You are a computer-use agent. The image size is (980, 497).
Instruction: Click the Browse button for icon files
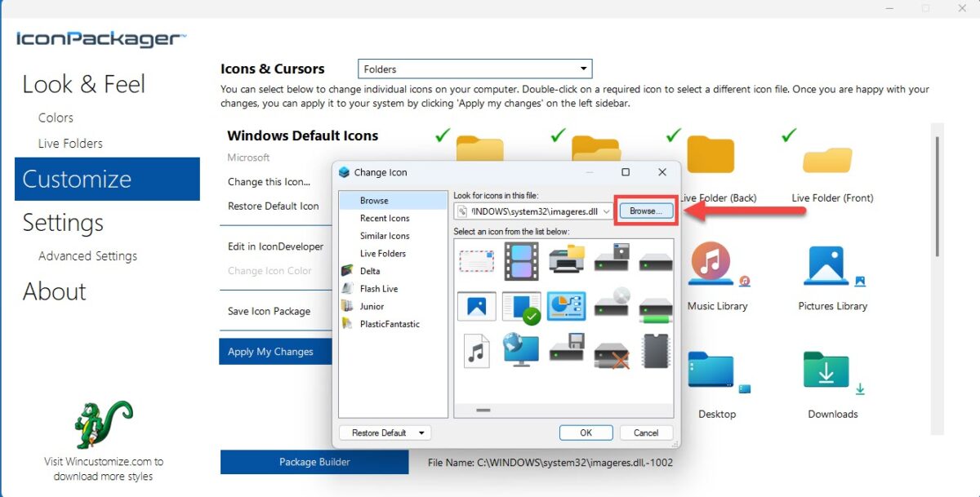(x=645, y=211)
